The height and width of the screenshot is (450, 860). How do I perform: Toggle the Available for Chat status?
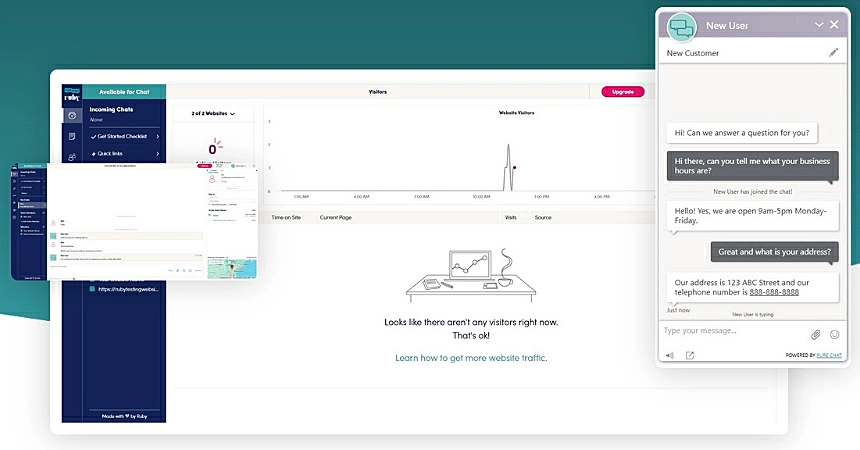tap(124, 92)
